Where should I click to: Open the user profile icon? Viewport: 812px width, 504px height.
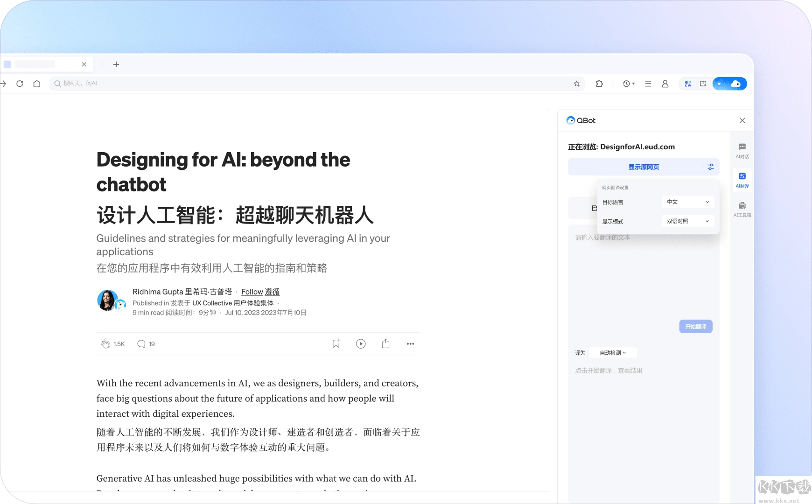665,84
